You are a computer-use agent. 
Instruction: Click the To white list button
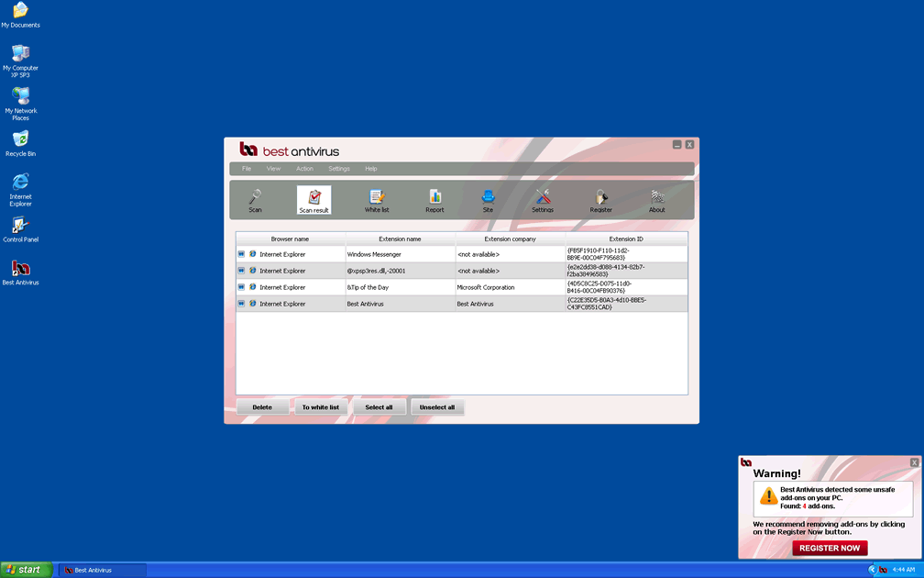pos(321,407)
